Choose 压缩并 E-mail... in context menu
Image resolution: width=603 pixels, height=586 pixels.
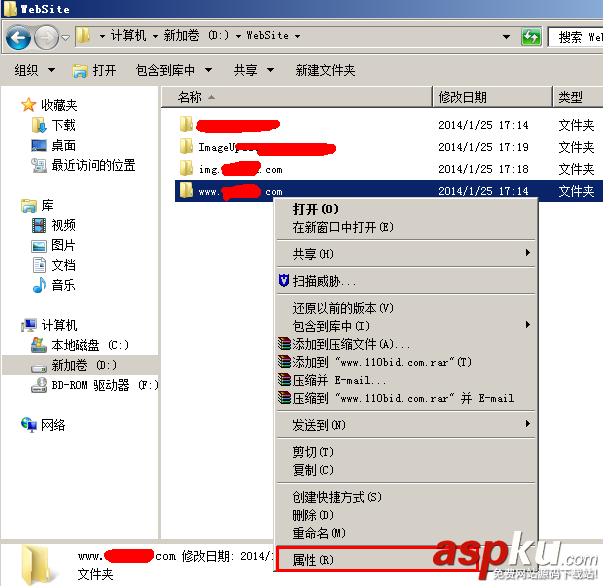[x=406, y=380]
